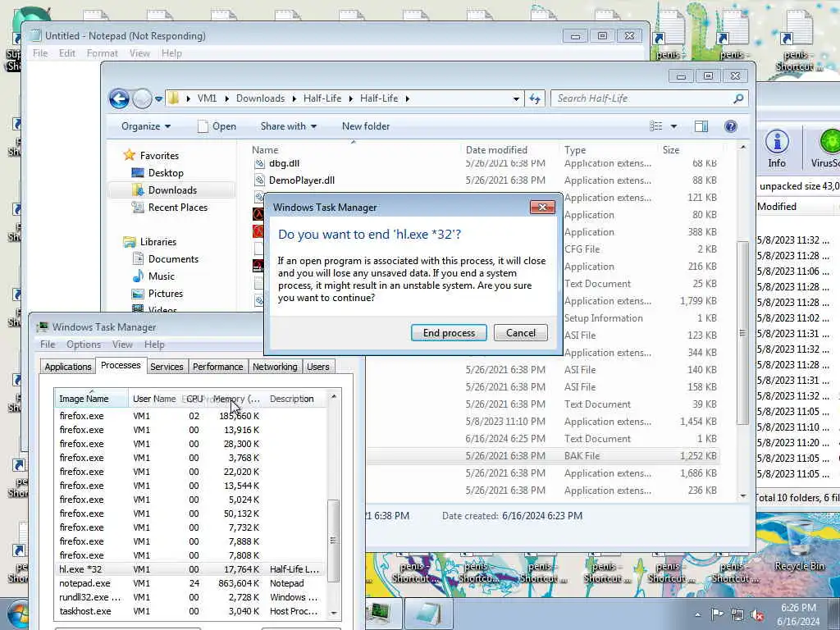
Task: Toggle the preview pane icon
Action: (x=701, y=126)
